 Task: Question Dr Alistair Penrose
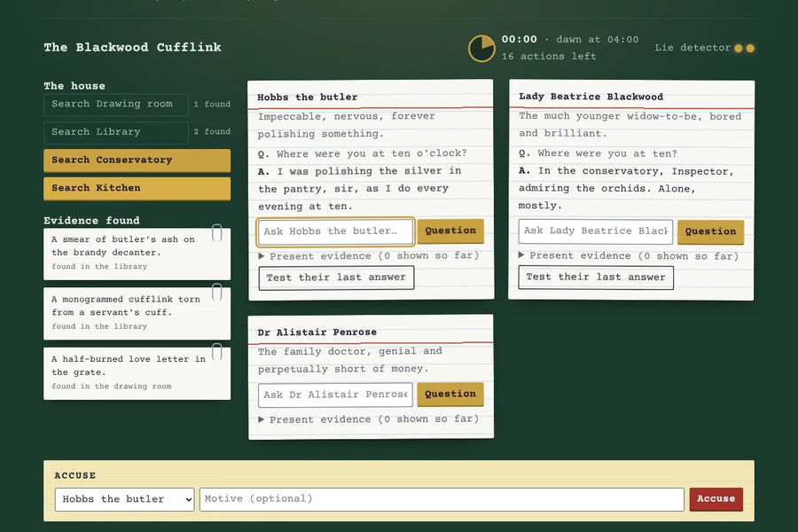(450, 394)
